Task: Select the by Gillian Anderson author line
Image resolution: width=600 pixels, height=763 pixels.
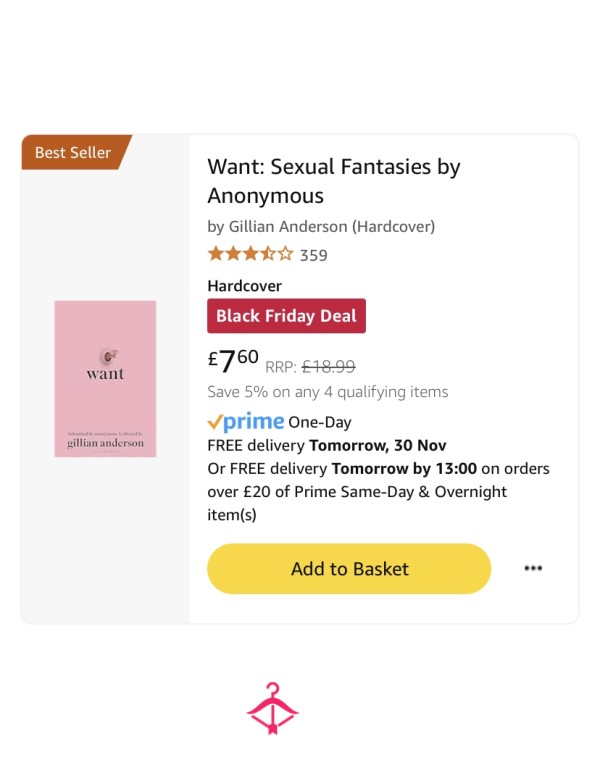Action: coord(321,227)
